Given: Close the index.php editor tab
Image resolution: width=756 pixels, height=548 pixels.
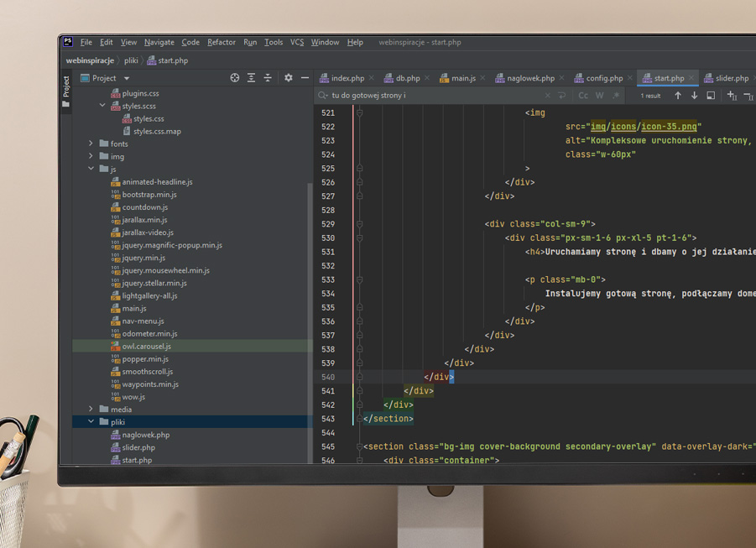Looking at the screenshot, I should [x=371, y=78].
